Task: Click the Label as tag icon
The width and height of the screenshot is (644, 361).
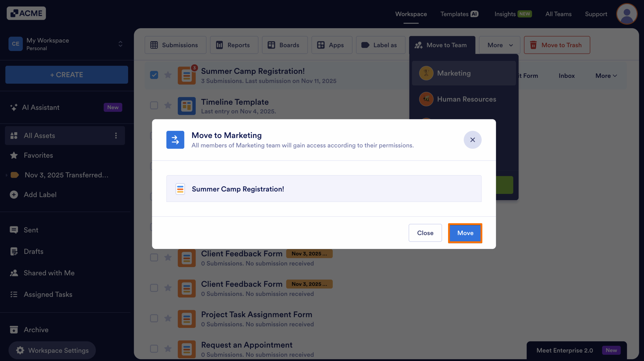Action: point(365,45)
